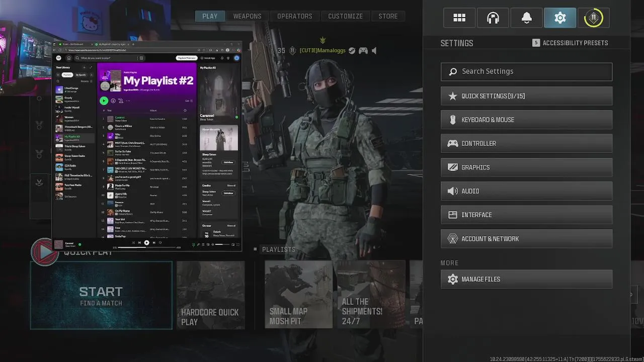Viewport: 644px width, 362px height.
Task: Click next track in Spotify player
Action: (154, 242)
